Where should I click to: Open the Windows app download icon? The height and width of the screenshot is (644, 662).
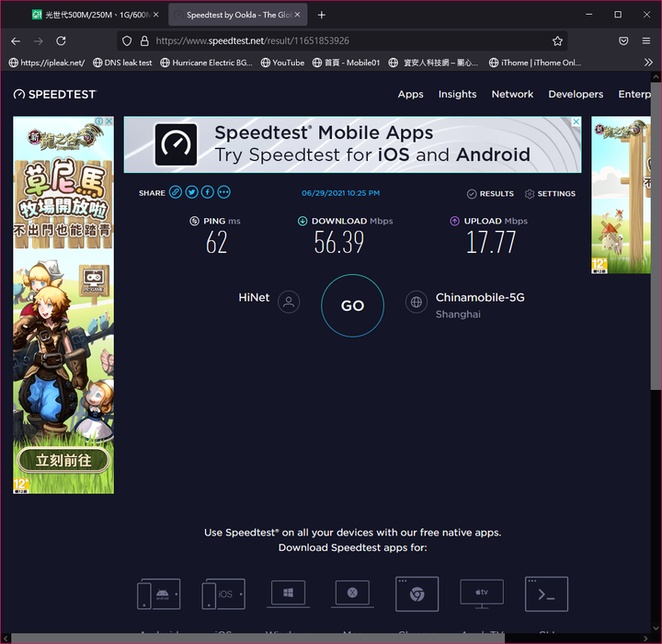(x=289, y=593)
